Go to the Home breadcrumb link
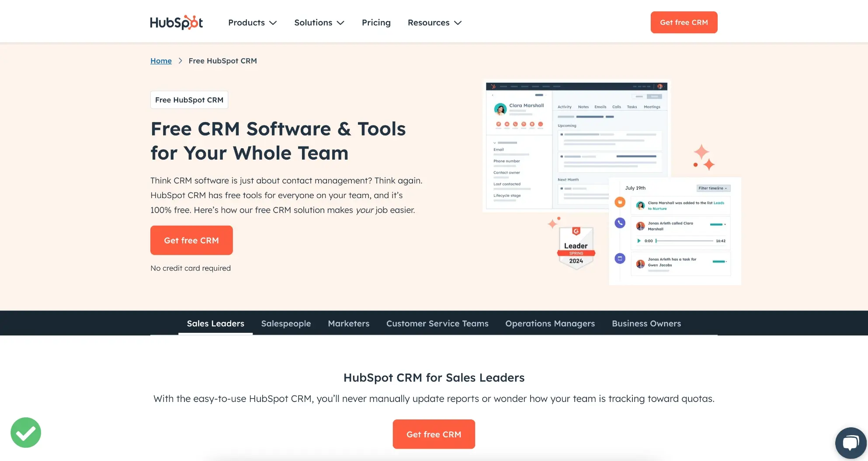Viewport: 868px width, 461px height. (161, 61)
